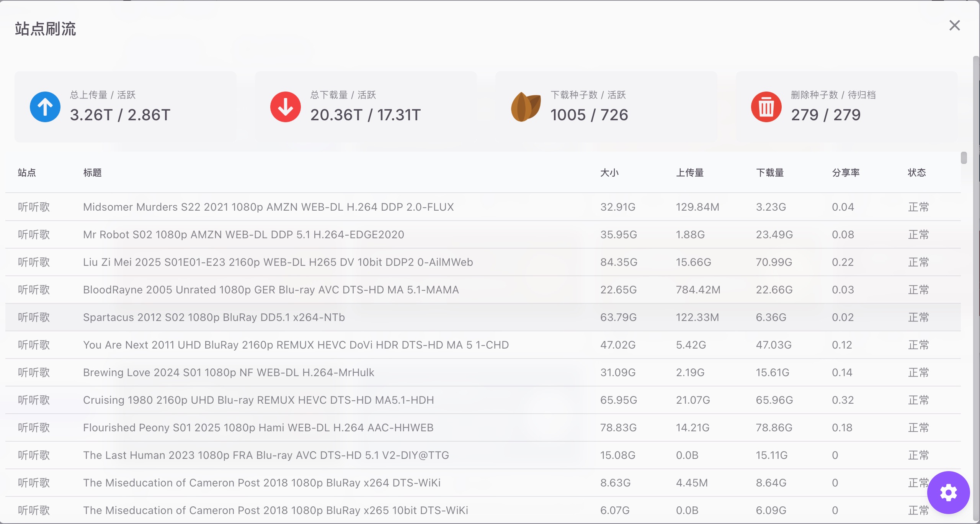The image size is (980, 524).
Task: Select Cameron Post x265 10bit title
Action: pyautogui.click(x=276, y=510)
